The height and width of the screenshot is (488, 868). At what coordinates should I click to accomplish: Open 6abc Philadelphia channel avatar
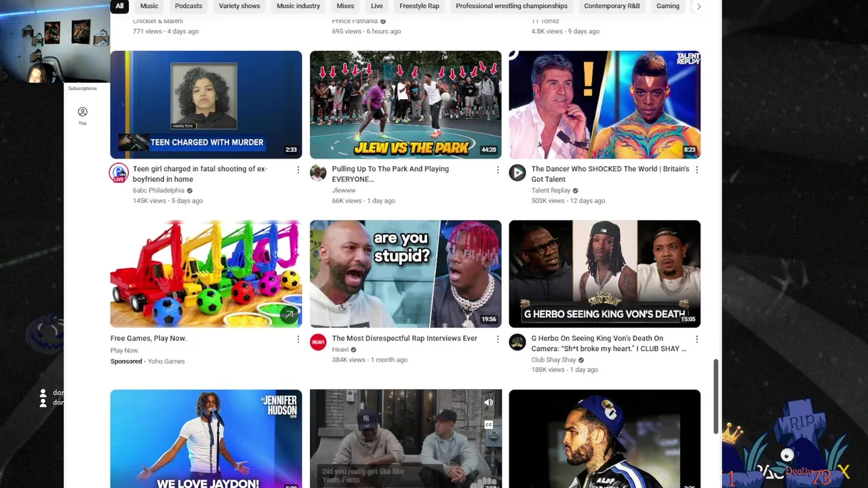pos(119,173)
